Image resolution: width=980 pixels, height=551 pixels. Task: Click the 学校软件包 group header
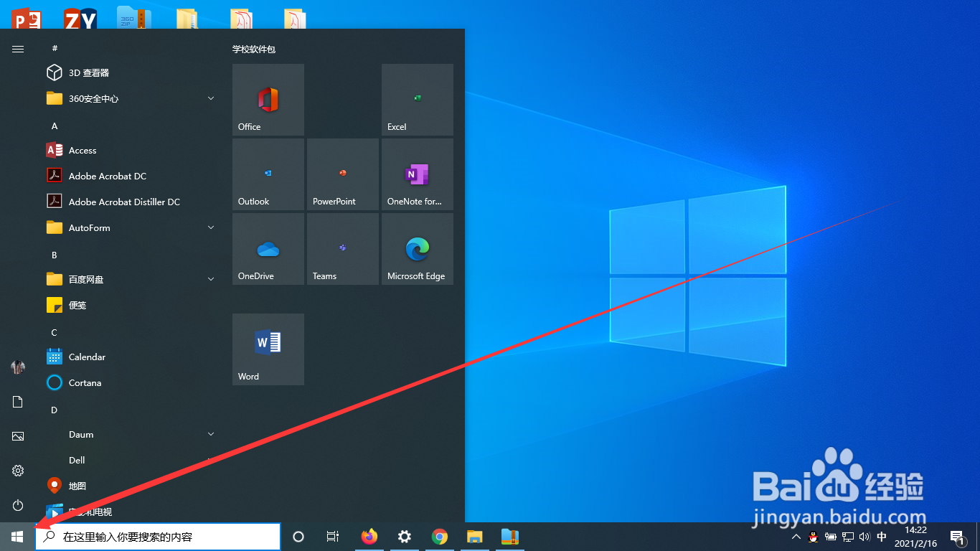click(254, 49)
